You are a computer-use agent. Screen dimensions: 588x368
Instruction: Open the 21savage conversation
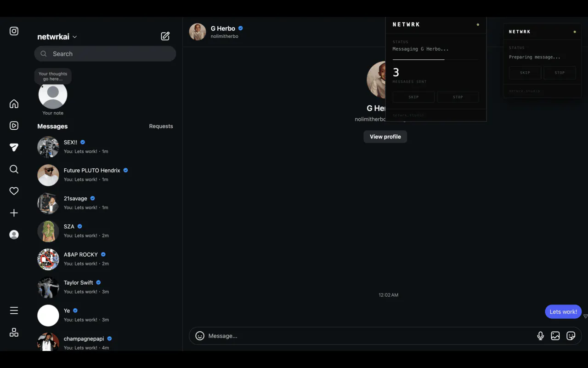pos(105,203)
